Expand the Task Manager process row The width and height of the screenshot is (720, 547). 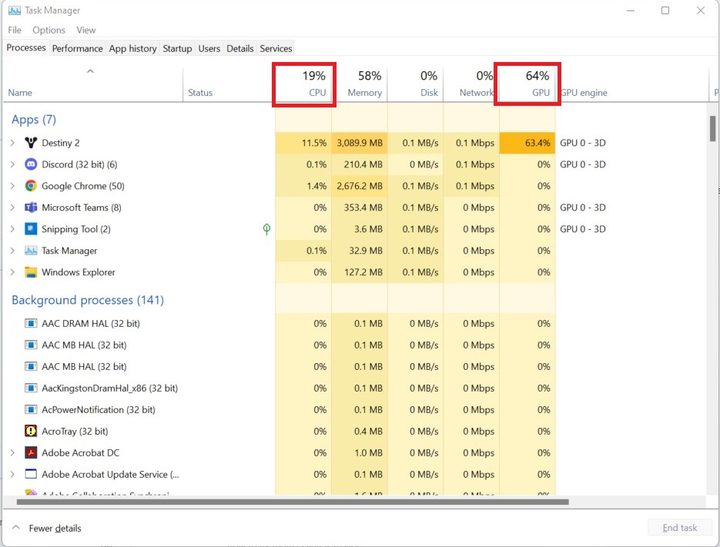click(12, 251)
